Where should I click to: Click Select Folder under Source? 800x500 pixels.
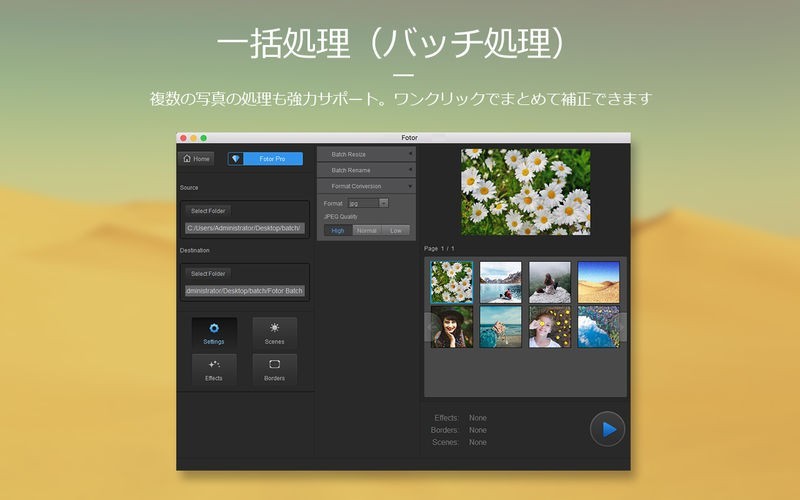coord(209,211)
